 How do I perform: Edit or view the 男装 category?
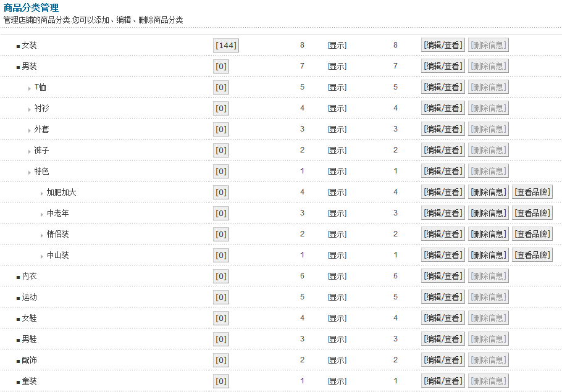pos(442,66)
